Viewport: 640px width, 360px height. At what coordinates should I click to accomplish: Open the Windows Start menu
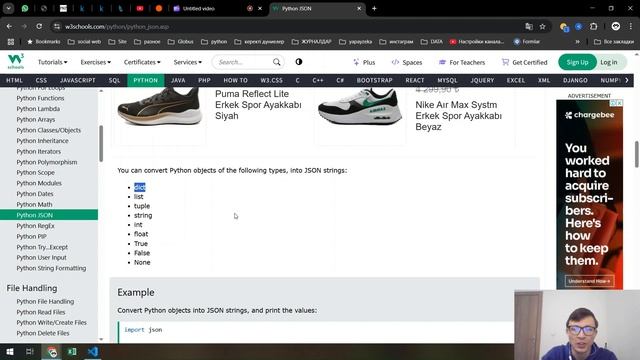[x=9, y=351]
